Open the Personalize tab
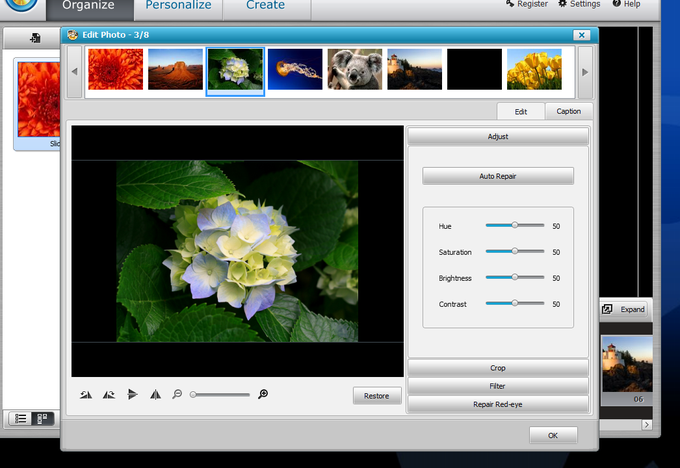680x468 pixels. pyautogui.click(x=178, y=8)
